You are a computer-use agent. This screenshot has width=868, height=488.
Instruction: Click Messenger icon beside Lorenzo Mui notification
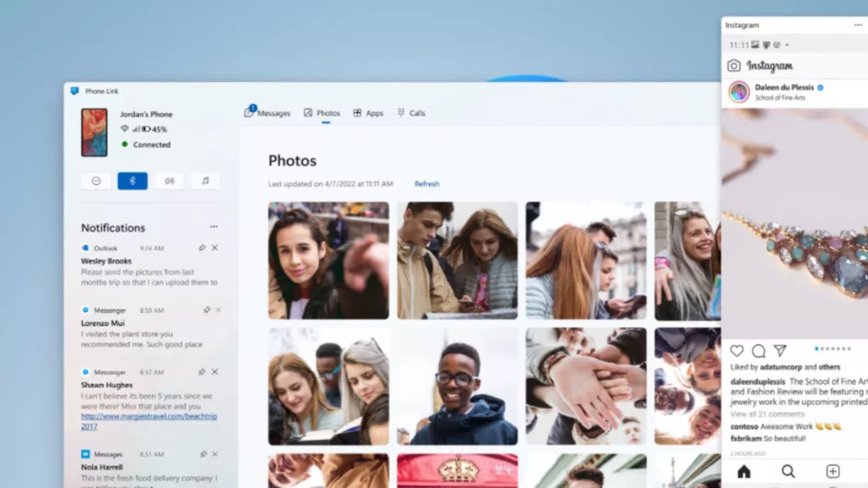85,310
